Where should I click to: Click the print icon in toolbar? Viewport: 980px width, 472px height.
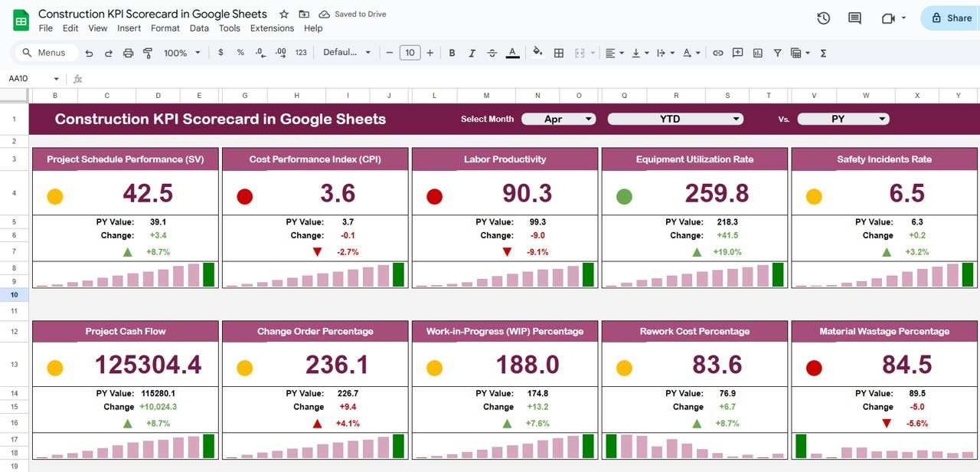pos(128,53)
